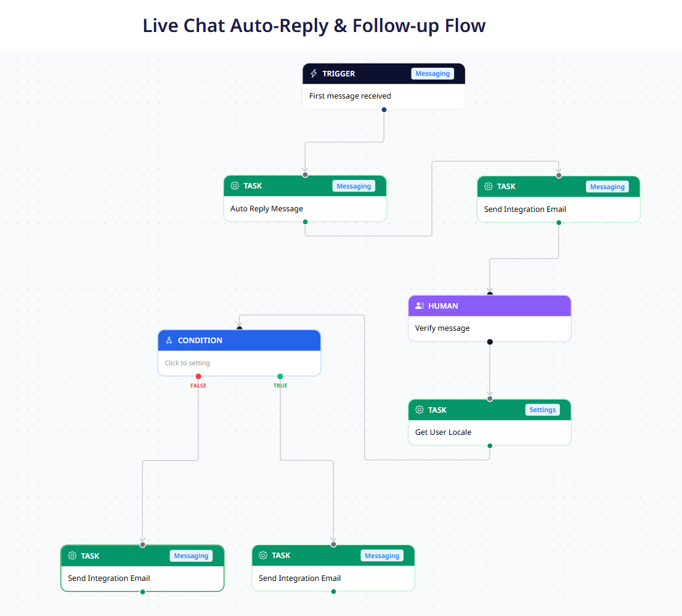Click the Settings tag on Get User Locale
Screen dimensions: 682x616
coord(542,410)
